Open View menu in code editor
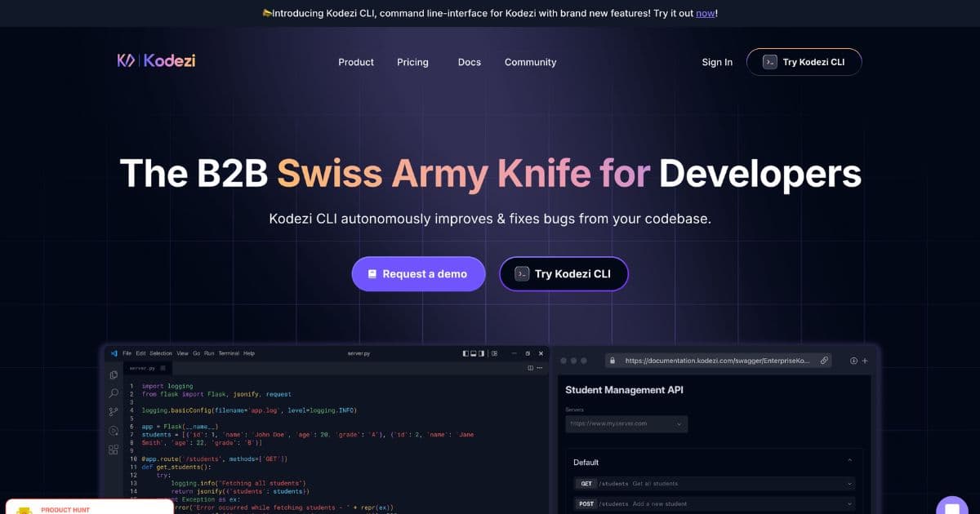Image resolution: width=980 pixels, height=514 pixels. pyautogui.click(x=182, y=353)
